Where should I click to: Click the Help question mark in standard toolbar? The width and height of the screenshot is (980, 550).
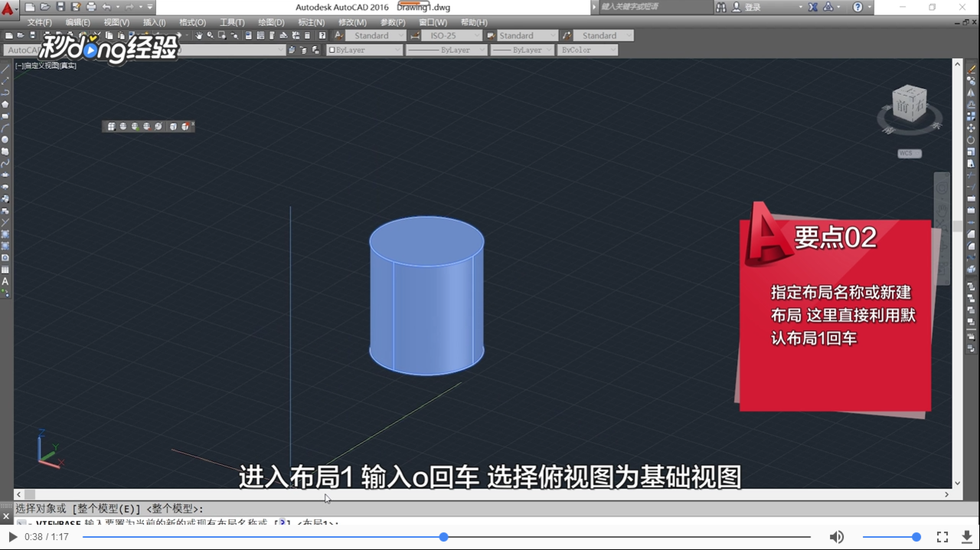click(322, 35)
